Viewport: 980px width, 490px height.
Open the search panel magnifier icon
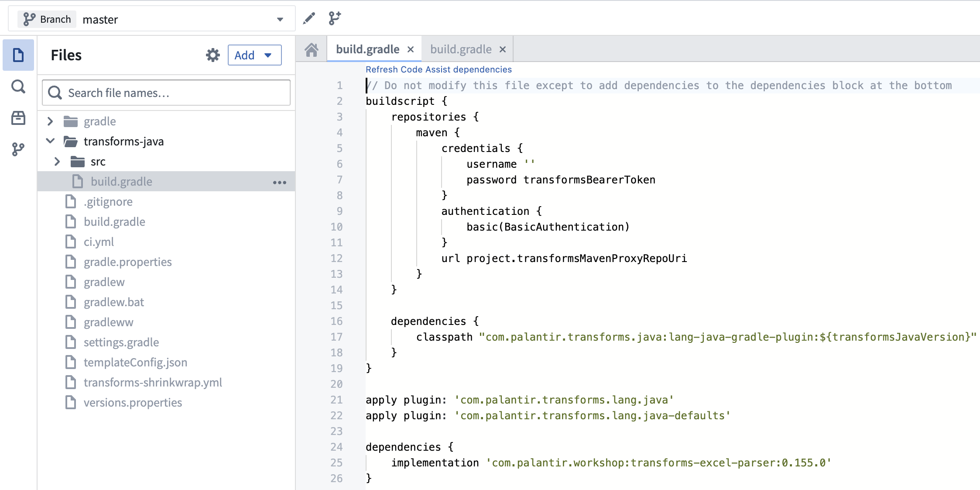coord(18,86)
